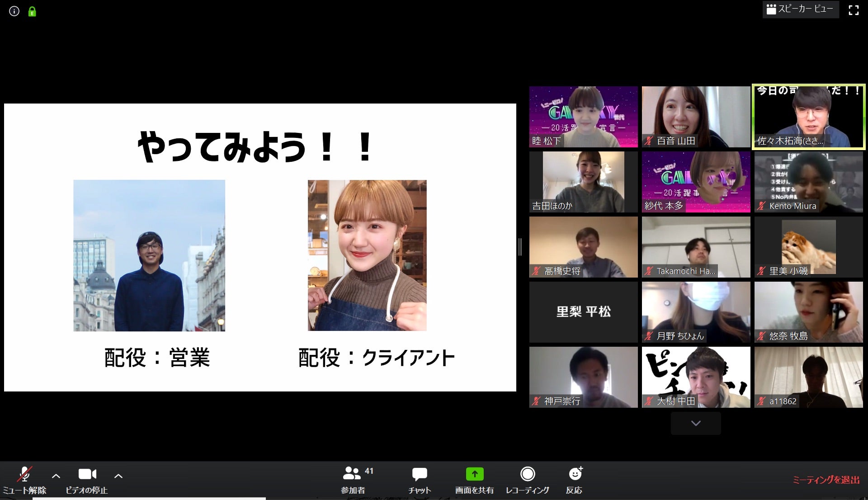
Task: Select the highlighted 佐々木拓海 speaker tile
Action: pos(808,117)
